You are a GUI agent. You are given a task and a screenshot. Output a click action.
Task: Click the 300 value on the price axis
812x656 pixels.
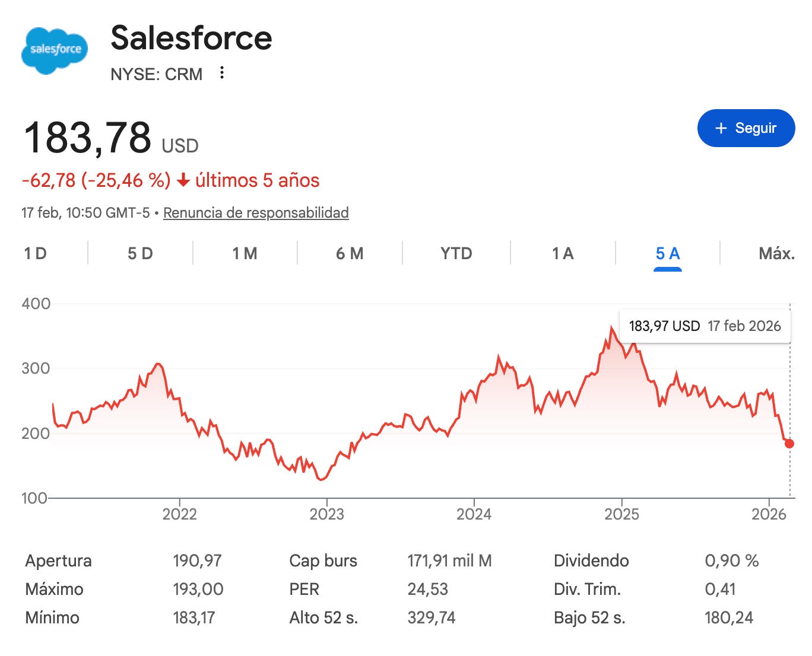[36, 368]
